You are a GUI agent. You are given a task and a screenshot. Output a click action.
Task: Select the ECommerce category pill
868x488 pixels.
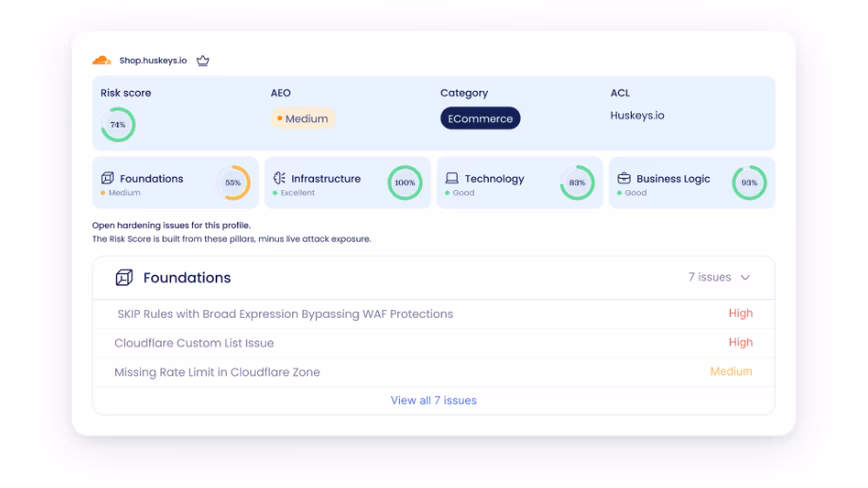[x=480, y=118]
